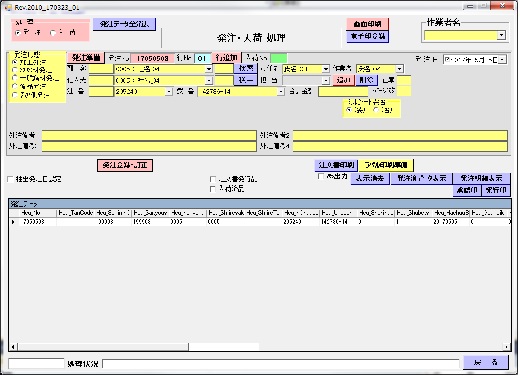Click the blue 検索 search button

(x=246, y=68)
